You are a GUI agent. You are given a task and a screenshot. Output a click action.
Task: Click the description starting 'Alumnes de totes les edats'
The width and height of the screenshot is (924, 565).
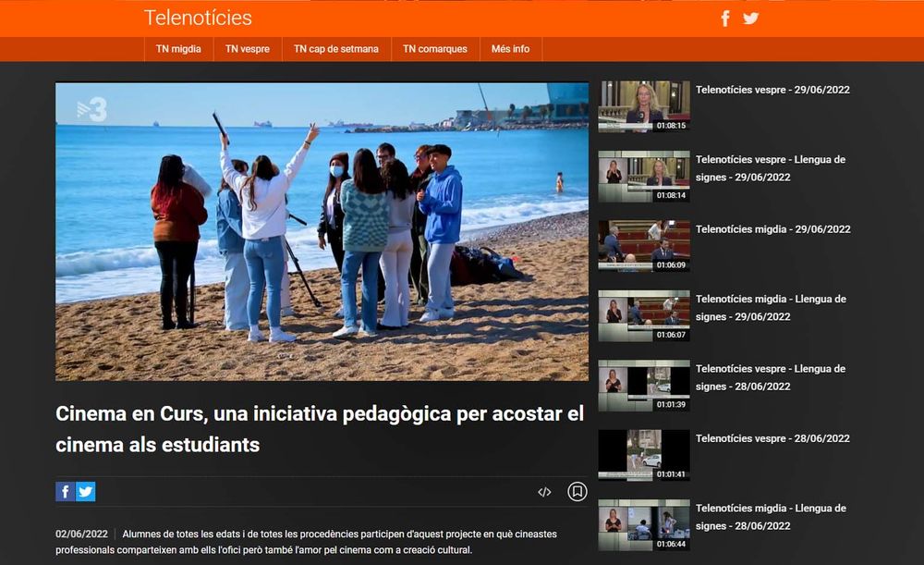point(307,542)
